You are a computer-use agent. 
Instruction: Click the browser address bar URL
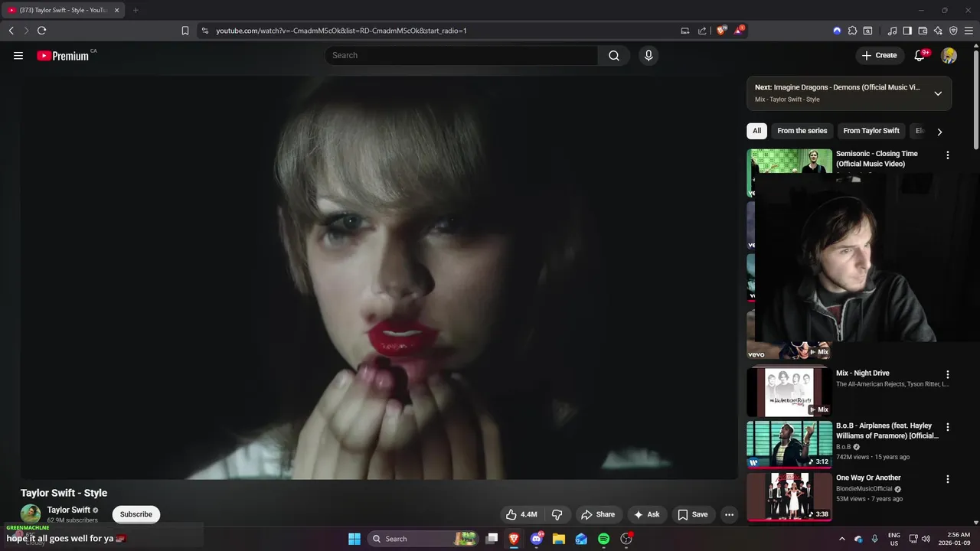(x=341, y=31)
